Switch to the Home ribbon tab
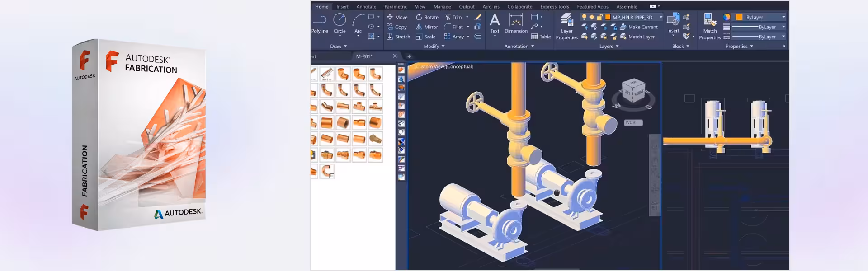Image resolution: width=868 pixels, height=271 pixels. (322, 6)
